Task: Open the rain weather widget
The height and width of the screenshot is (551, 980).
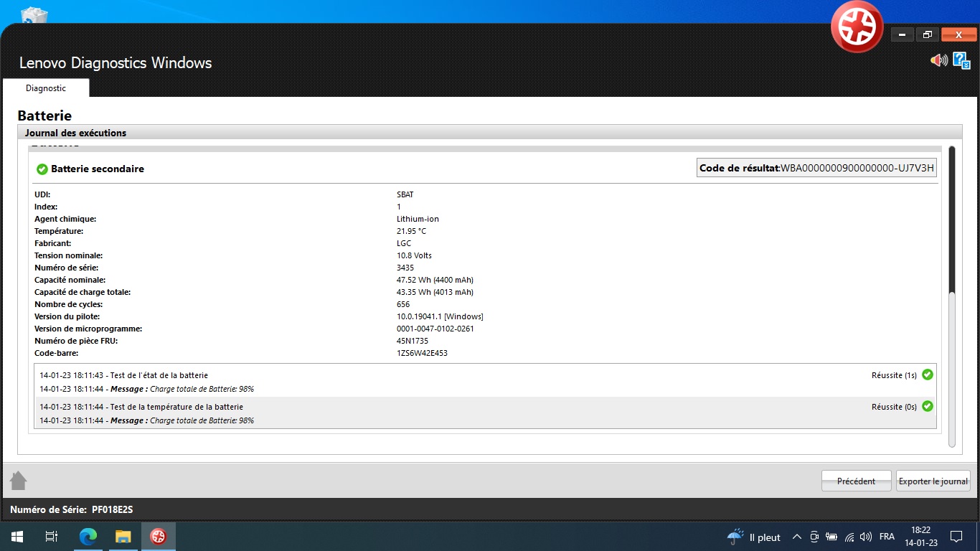Action: click(x=753, y=537)
